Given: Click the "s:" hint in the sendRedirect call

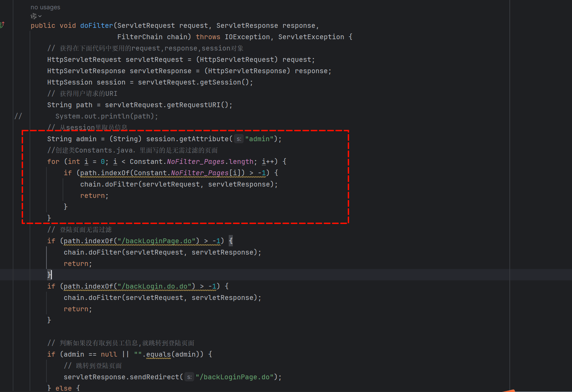Looking at the screenshot, I should [189, 377].
